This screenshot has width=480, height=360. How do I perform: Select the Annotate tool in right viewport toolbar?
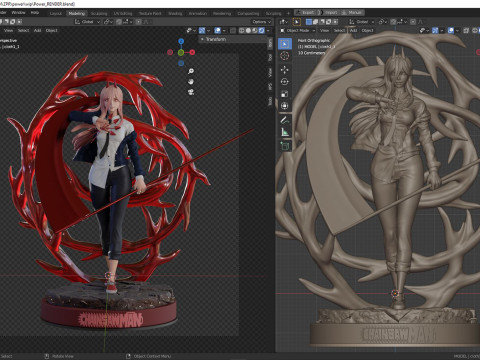(x=285, y=120)
